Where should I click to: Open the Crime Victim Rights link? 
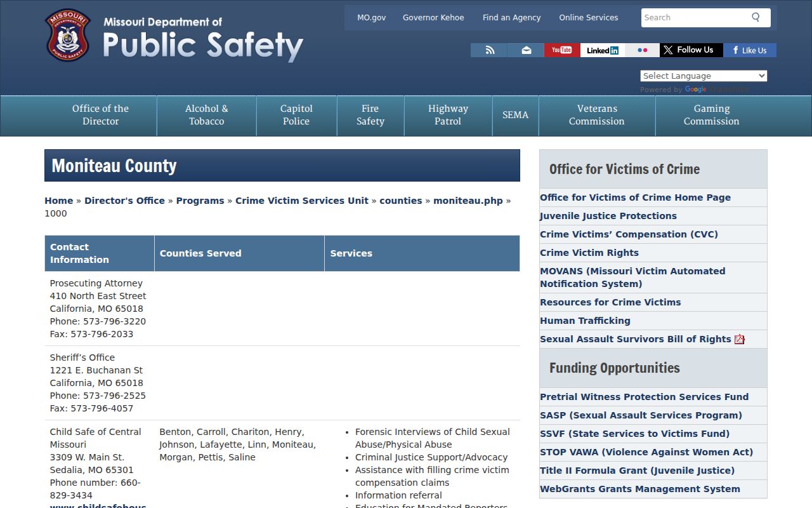(x=589, y=253)
